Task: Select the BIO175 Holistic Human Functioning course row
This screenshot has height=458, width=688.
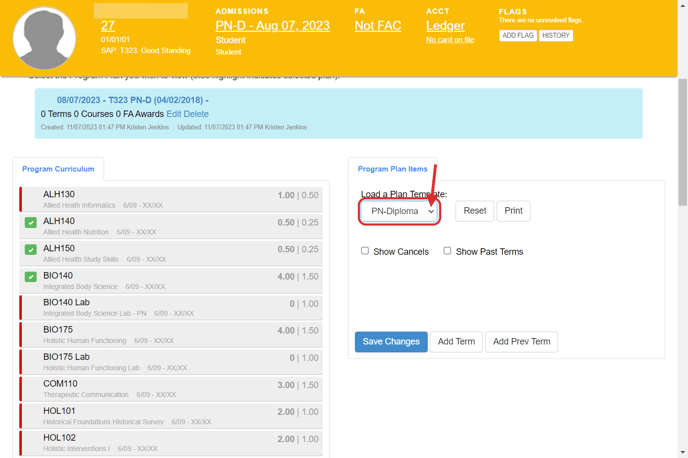Action: click(x=170, y=334)
